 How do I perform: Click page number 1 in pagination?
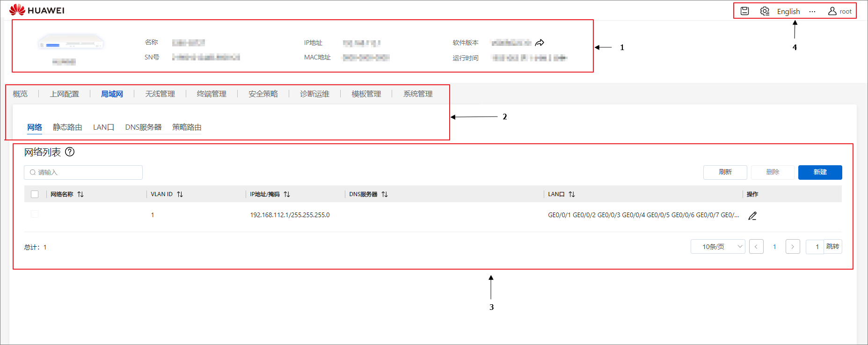[774, 247]
